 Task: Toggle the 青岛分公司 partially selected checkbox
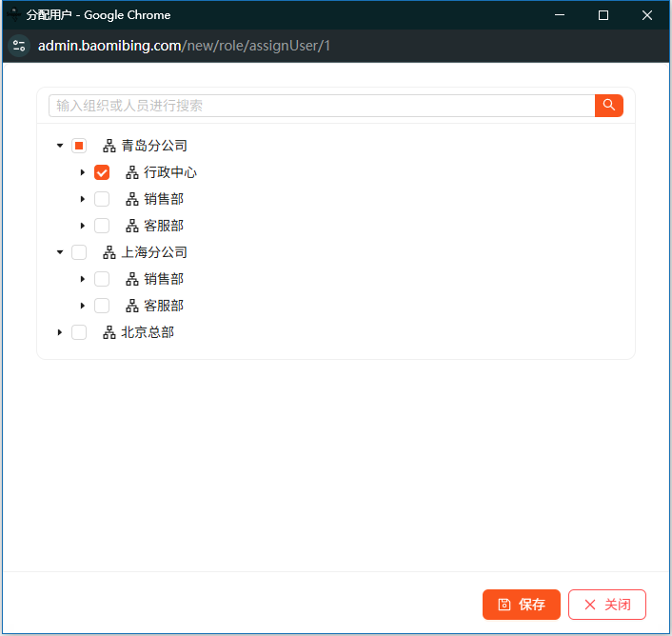pyautogui.click(x=79, y=146)
